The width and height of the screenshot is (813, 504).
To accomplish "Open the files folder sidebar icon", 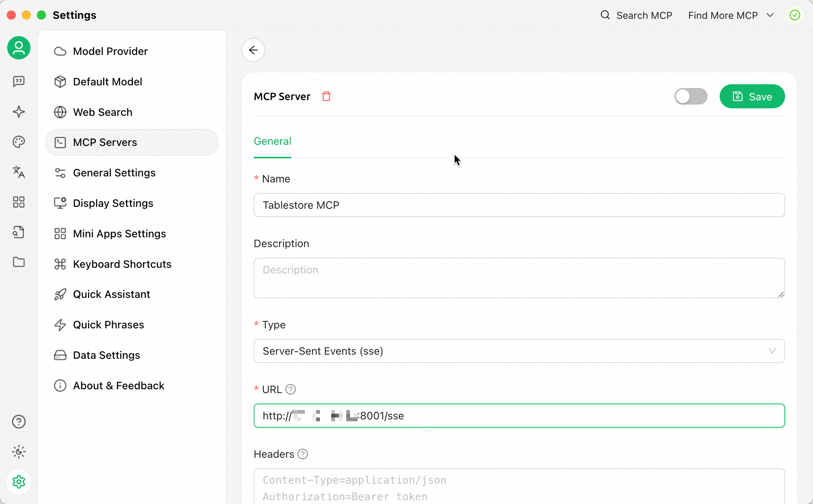I will 19,262.
